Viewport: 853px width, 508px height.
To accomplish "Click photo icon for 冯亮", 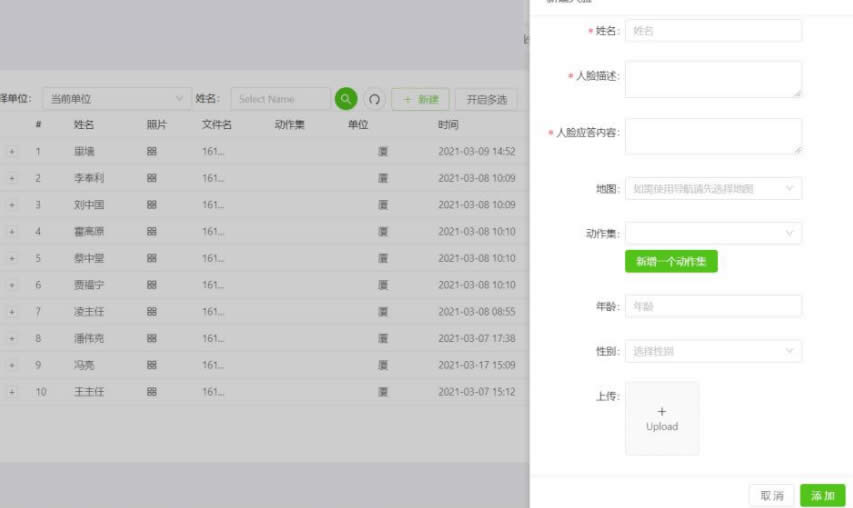I will [151, 365].
